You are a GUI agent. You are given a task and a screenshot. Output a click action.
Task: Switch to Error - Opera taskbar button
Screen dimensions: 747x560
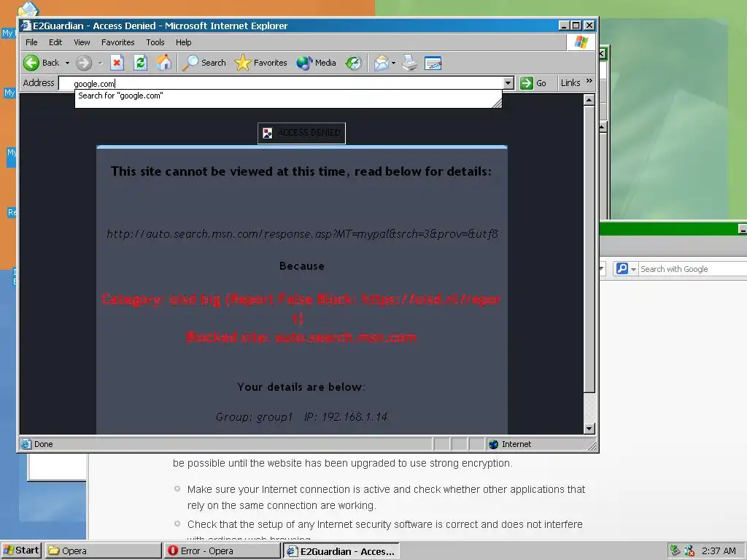click(222, 551)
